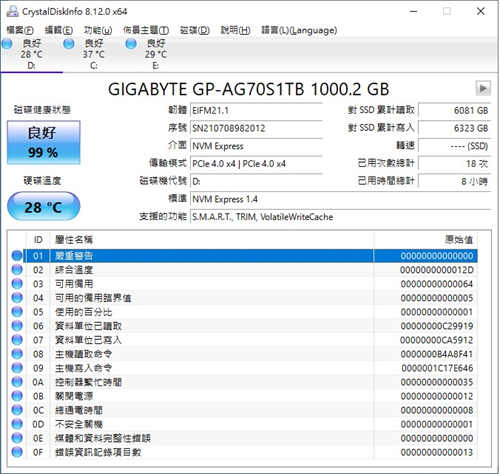500x474 pixels.
Task: Select the status icon for drive E:
Action: [131, 44]
